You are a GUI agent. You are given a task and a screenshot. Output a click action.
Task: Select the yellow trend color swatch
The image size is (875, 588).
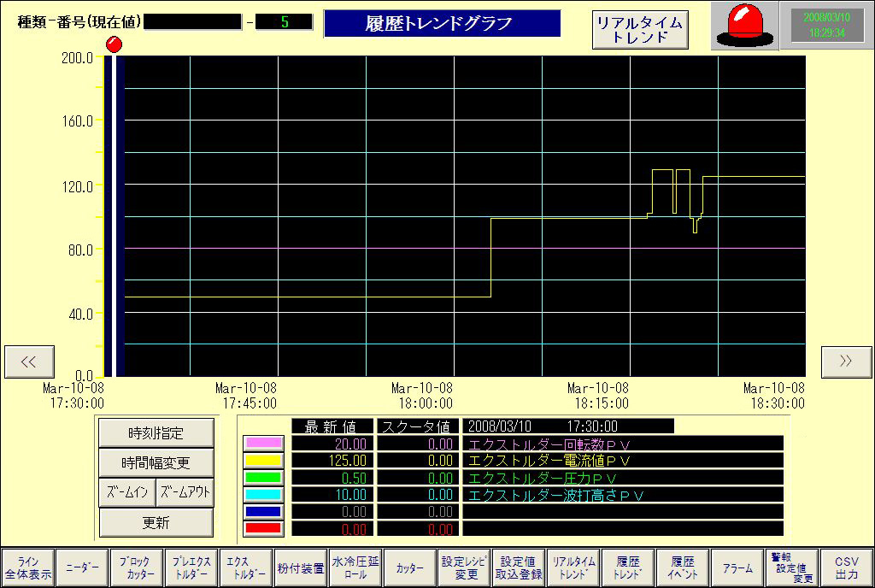coord(263,461)
